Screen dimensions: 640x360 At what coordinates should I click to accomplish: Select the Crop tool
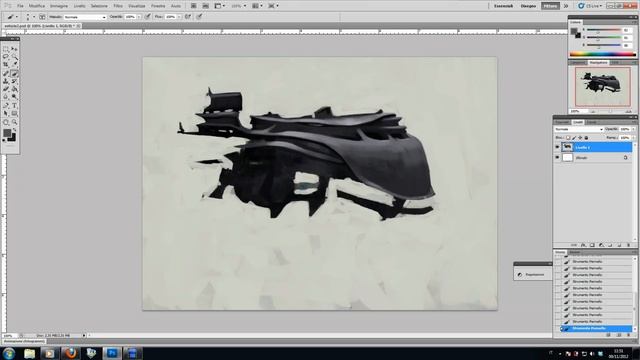point(6,64)
